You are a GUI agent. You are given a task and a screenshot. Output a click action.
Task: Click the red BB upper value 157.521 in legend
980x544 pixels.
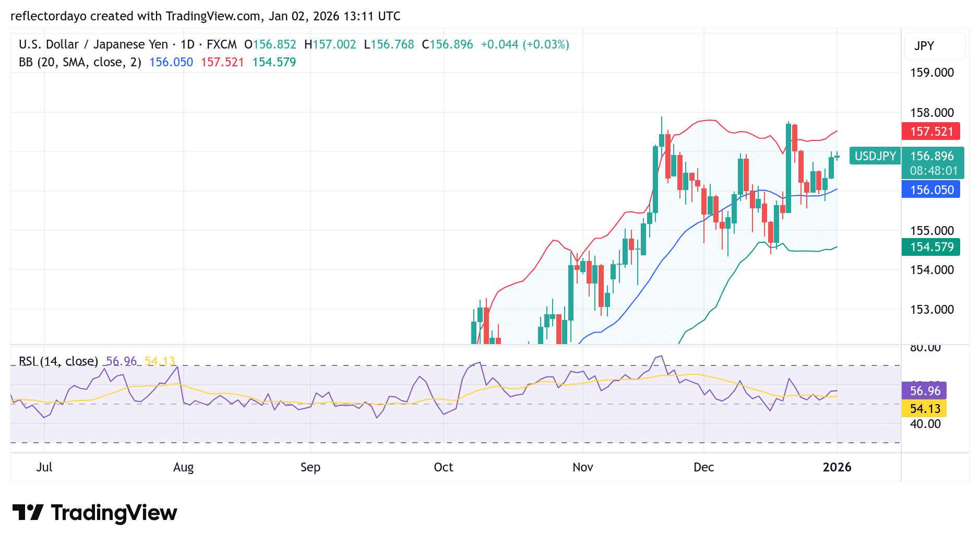[222, 62]
